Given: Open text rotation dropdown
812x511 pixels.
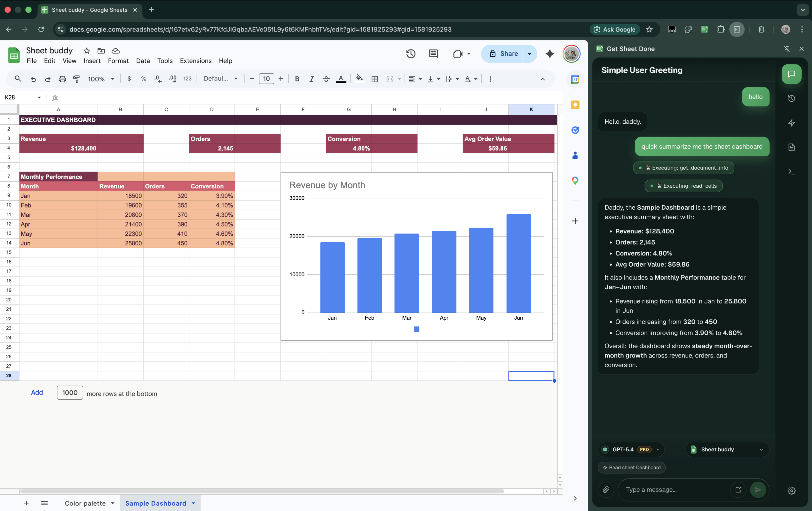Looking at the screenshot, I should click(x=471, y=79).
